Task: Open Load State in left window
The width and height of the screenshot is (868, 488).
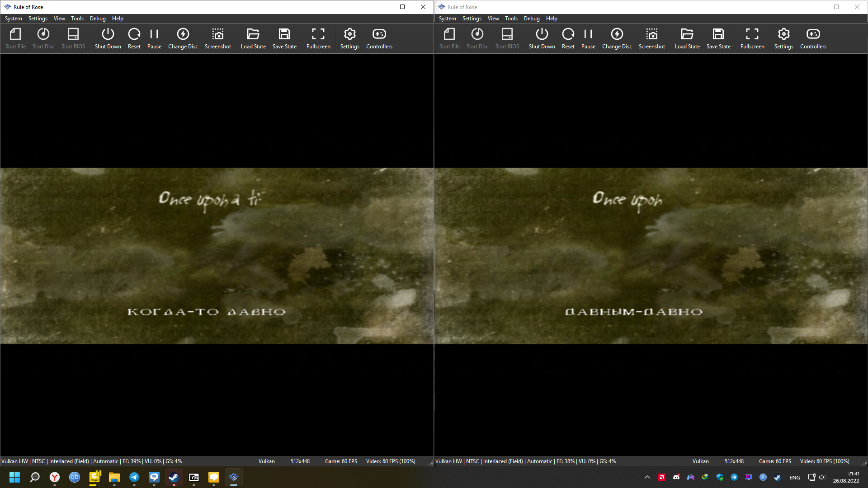Action: tap(253, 39)
